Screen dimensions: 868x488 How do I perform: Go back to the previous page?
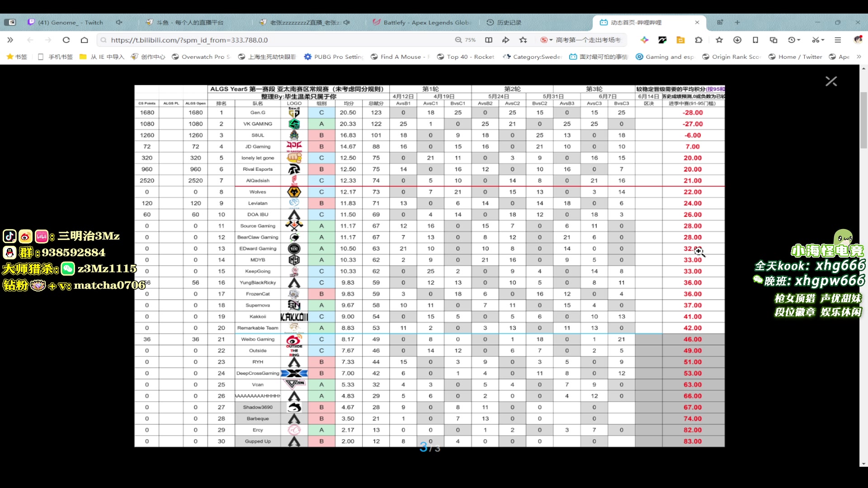point(30,40)
